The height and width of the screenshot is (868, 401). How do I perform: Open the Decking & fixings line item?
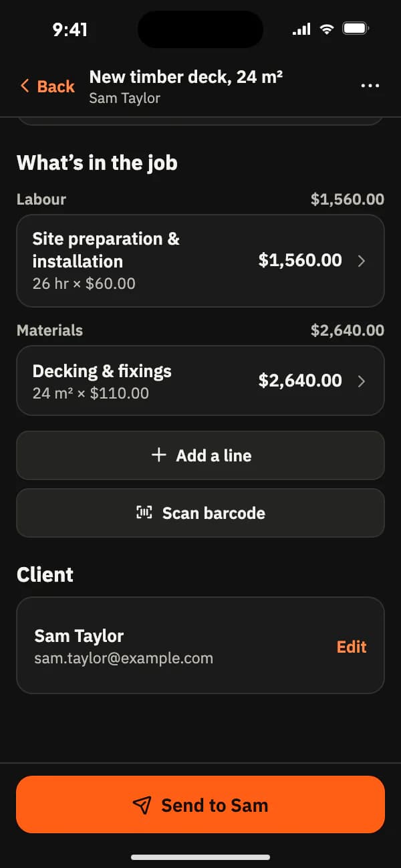click(200, 381)
